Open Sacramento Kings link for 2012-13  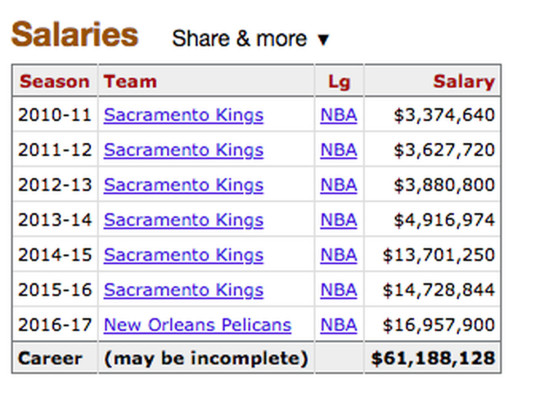click(x=184, y=185)
